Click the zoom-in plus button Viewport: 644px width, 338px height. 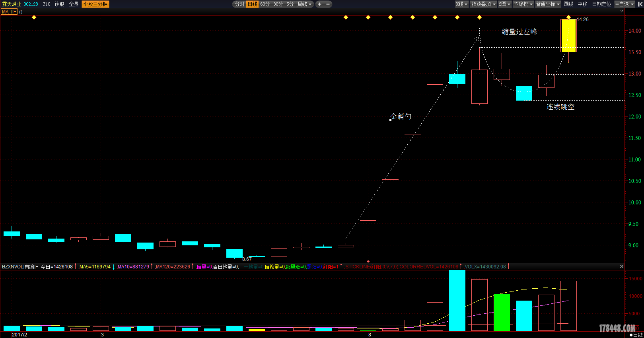click(319, 4)
